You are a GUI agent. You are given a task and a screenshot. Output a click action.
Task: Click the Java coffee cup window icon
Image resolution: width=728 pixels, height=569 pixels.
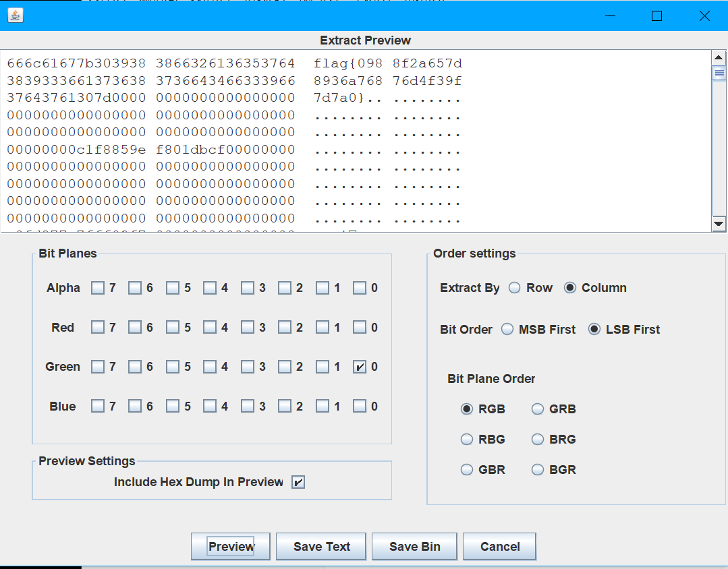point(16,16)
